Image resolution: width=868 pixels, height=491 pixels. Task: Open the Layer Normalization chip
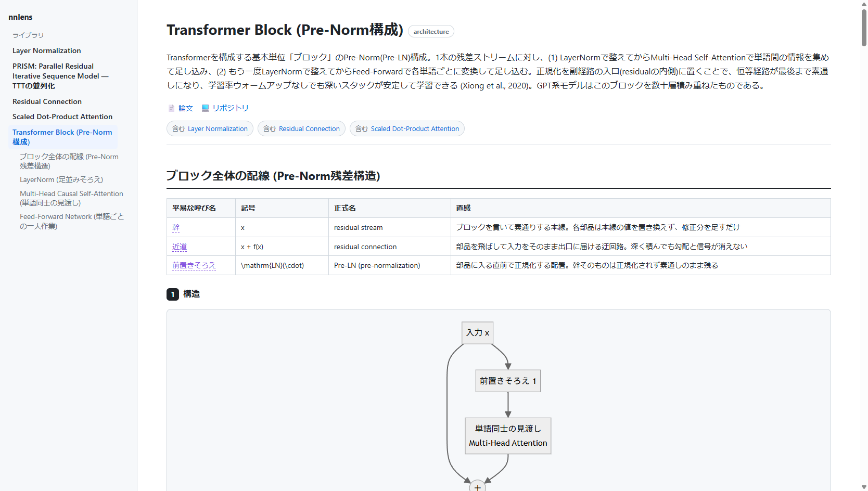[x=210, y=128]
